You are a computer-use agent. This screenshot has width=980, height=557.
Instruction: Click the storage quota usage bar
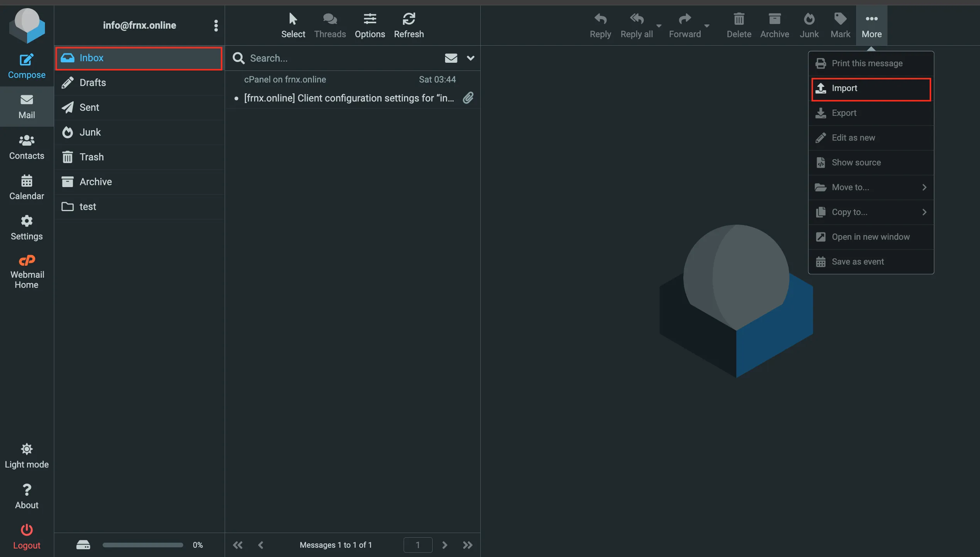(x=143, y=545)
